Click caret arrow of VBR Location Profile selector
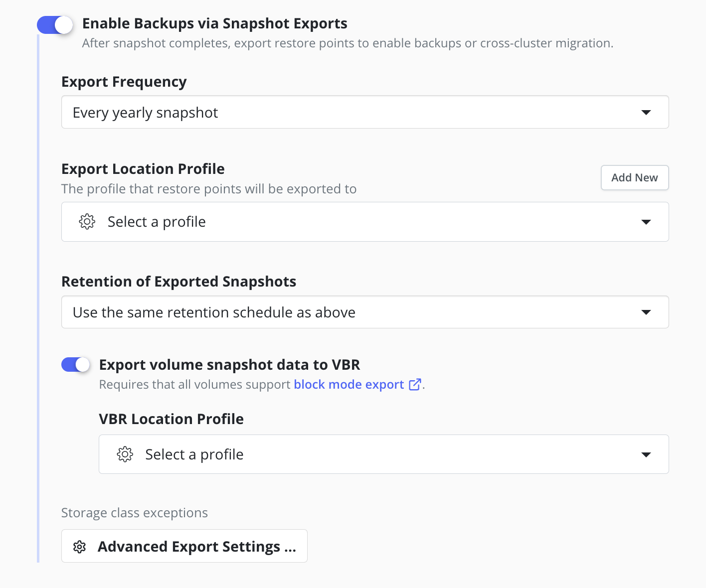 coord(646,454)
